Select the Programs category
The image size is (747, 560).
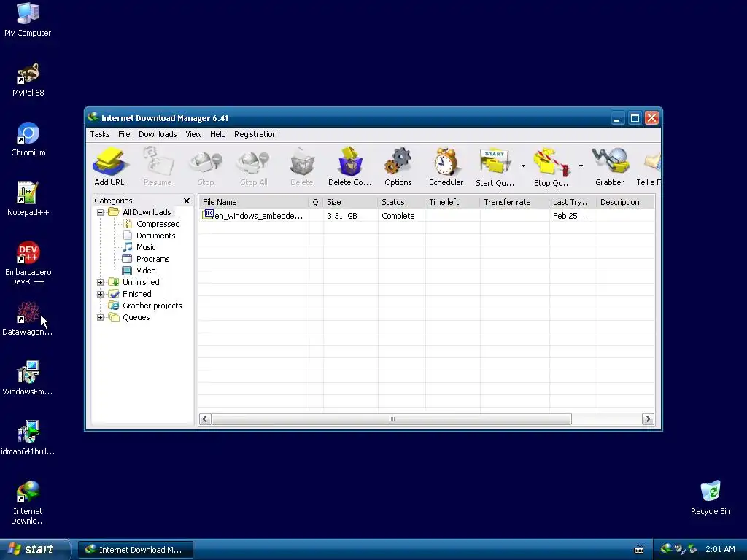click(x=153, y=259)
